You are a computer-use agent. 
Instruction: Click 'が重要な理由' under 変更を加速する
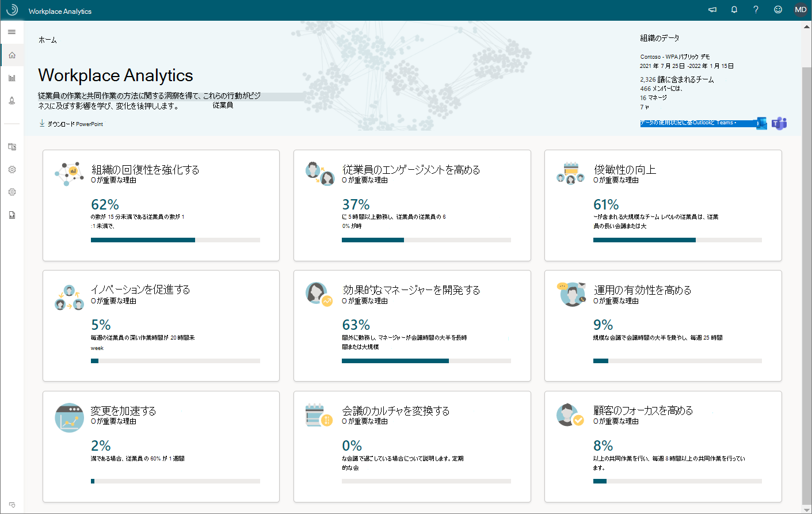tap(117, 421)
